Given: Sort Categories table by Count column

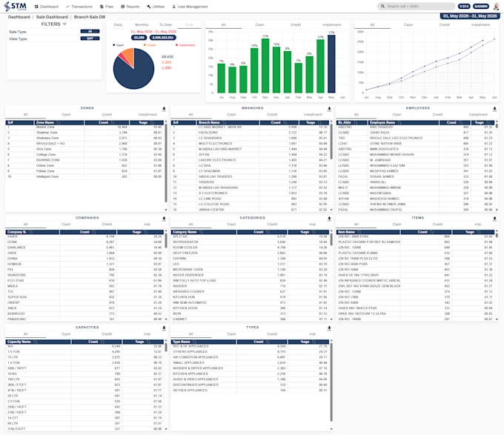Looking at the screenshot, I should pyautogui.click(x=262, y=232).
